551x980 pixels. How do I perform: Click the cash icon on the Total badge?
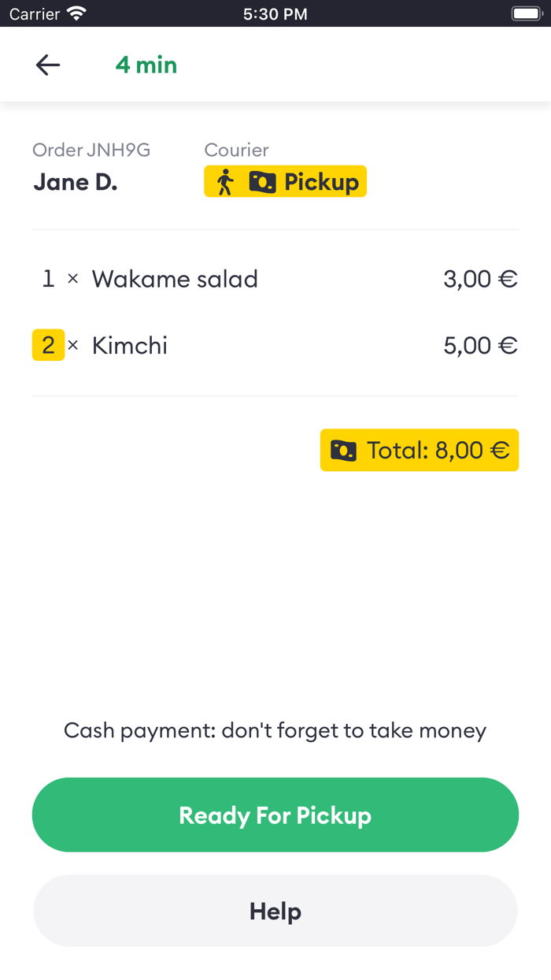[x=344, y=450]
